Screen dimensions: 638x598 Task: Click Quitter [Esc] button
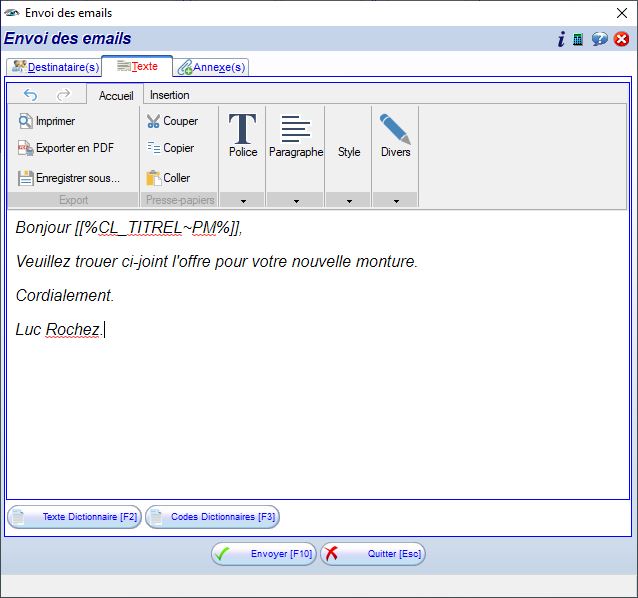(373, 554)
